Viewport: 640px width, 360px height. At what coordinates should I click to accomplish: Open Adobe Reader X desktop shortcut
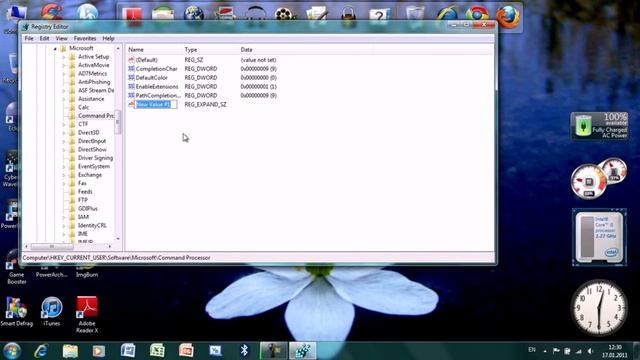click(87, 315)
